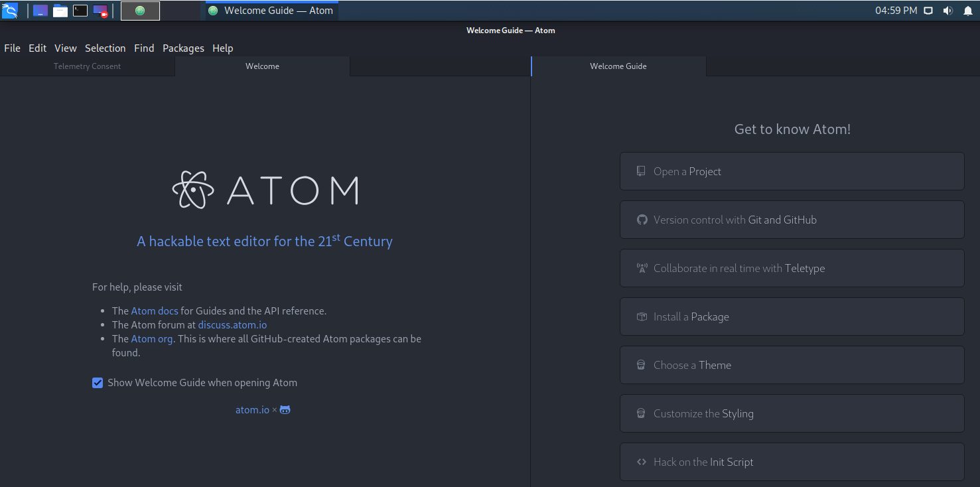The width and height of the screenshot is (980, 487).
Task: Switch to the Telemetry Consent tab
Action: click(87, 66)
